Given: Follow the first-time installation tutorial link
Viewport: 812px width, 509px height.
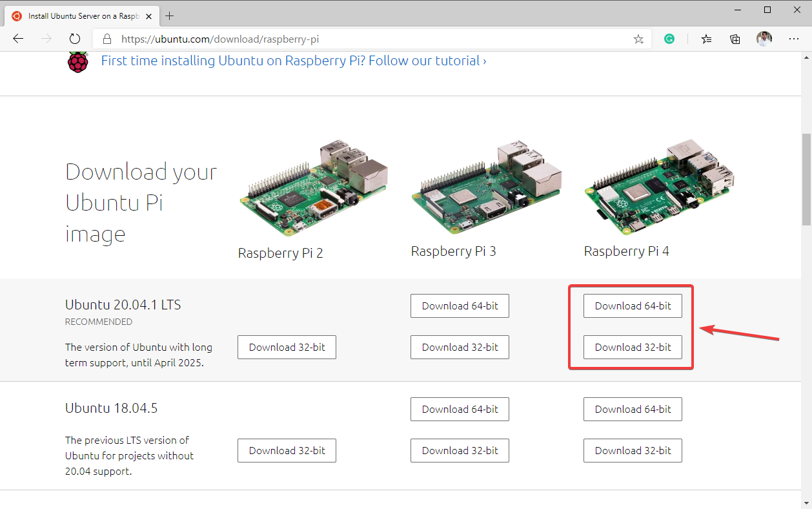Looking at the screenshot, I should pyautogui.click(x=290, y=60).
